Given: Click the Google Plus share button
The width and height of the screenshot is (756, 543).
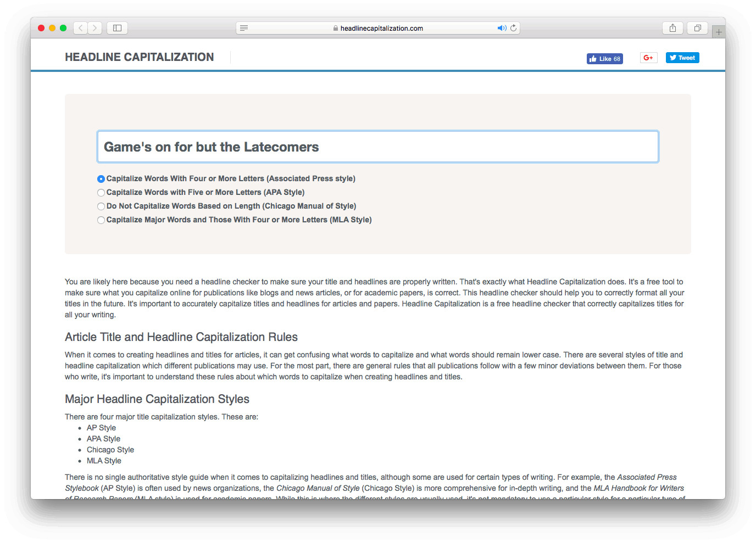Looking at the screenshot, I should pos(648,58).
